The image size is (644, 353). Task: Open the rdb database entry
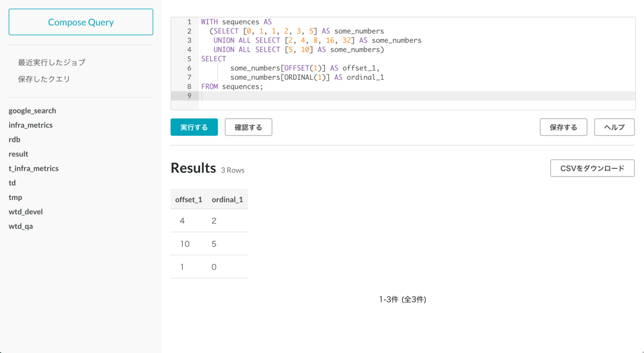[x=14, y=139]
